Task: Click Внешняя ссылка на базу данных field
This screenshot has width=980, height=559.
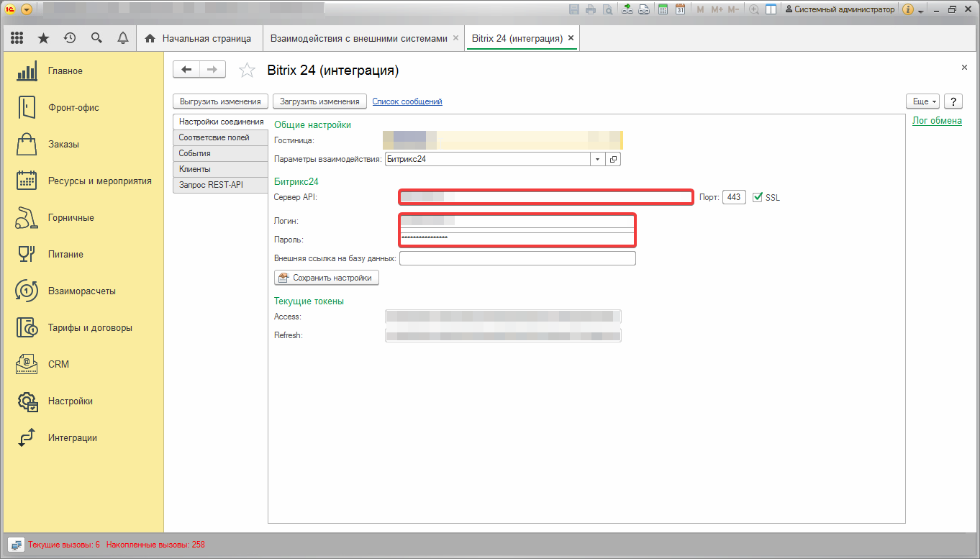Action: click(x=517, y=258)
